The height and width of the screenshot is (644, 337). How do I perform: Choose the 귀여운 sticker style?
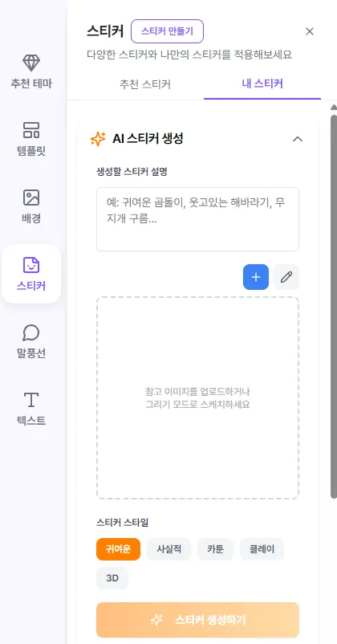point(118,549)
